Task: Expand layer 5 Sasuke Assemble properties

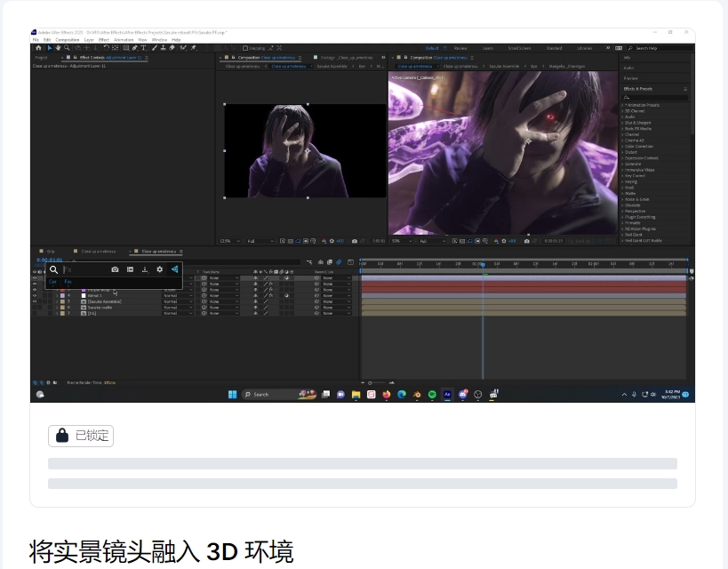Action: tap(57, 301)
